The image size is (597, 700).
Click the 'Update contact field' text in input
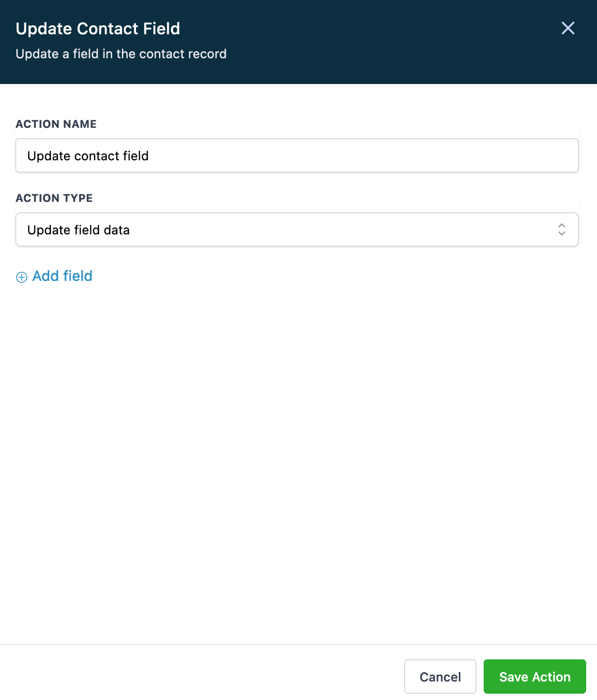[88, 156]
